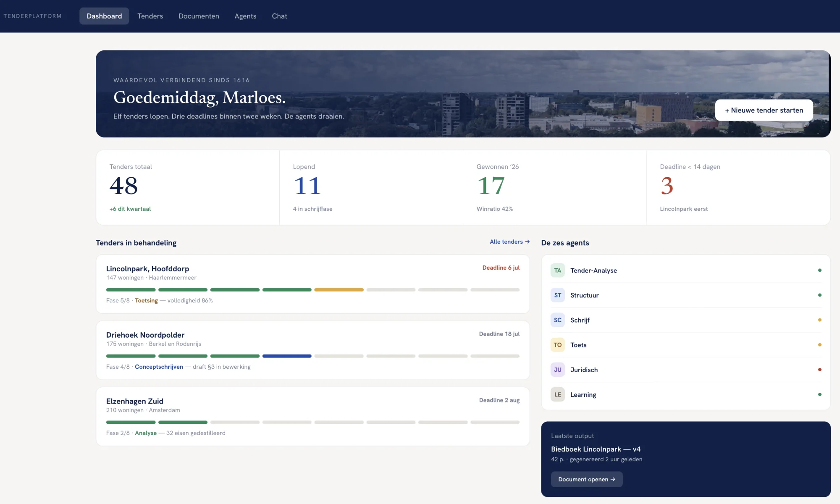Switch to the Tenders tab
Viewport: 840px width, 504px height.
(x=150, y=16)
